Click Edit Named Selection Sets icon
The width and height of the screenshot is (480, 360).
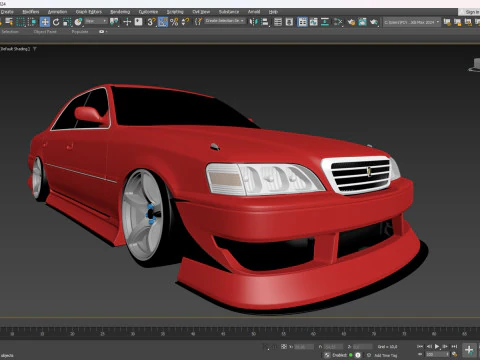[198, 22]
